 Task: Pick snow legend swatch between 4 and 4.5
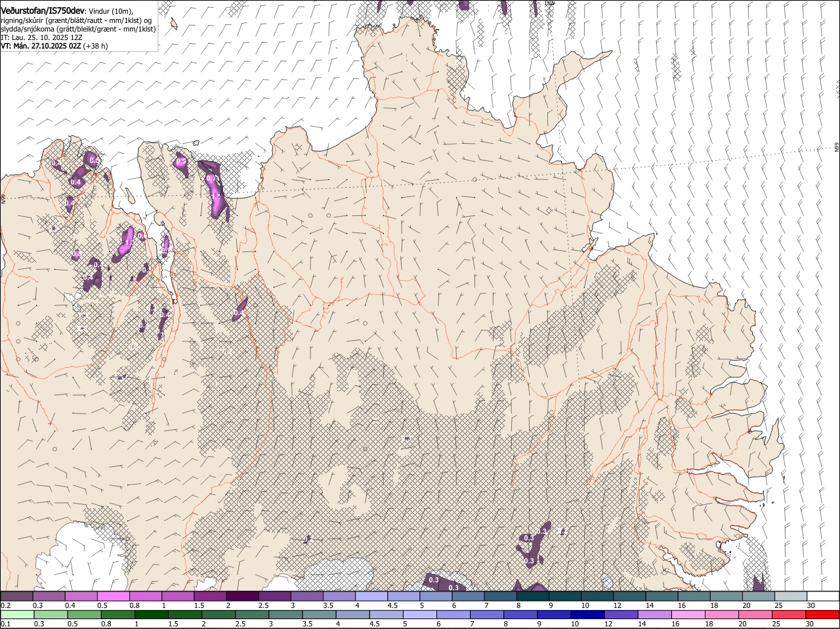(371, 596)
